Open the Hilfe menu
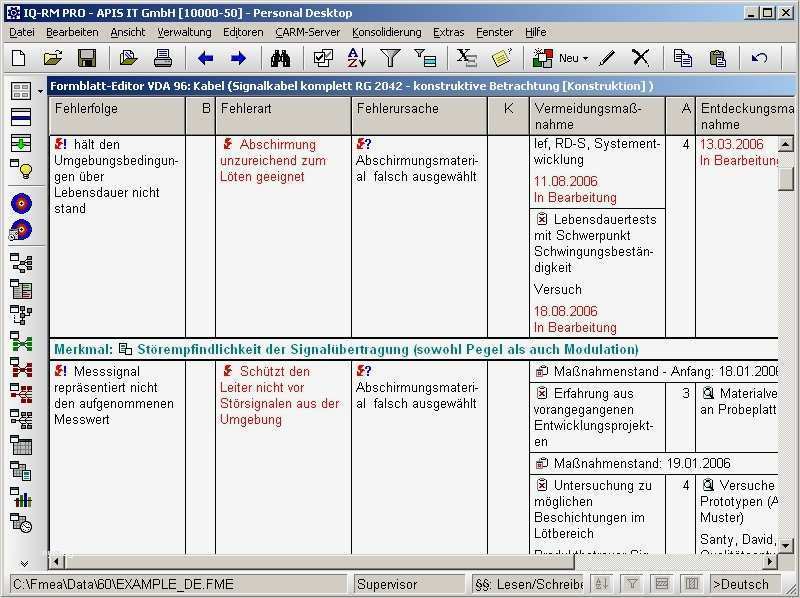Screen dimensions: 800x598 point(536,32)
